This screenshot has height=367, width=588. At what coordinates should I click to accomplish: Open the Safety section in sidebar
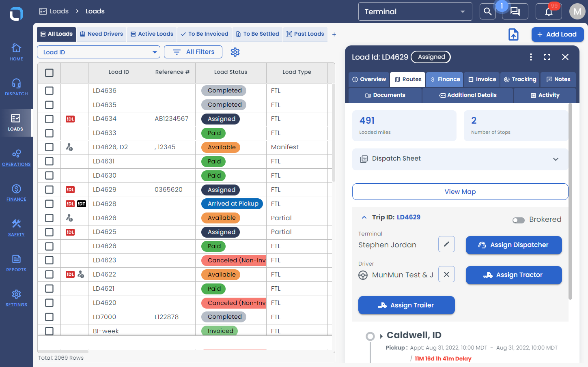pos(16,228)
